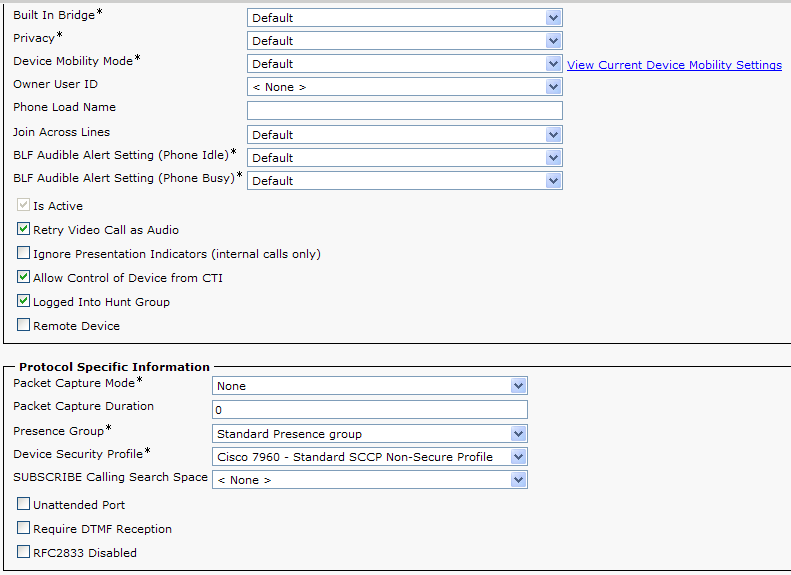Viewport: 791px width, 575px height.
Task: Select the Owner User ID dropdown
Action: pos(404,87)
